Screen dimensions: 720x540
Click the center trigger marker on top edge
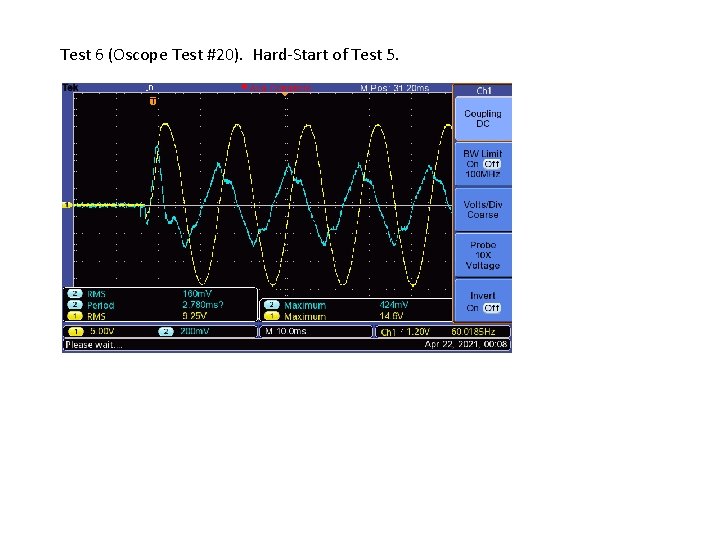coord(285,94)
